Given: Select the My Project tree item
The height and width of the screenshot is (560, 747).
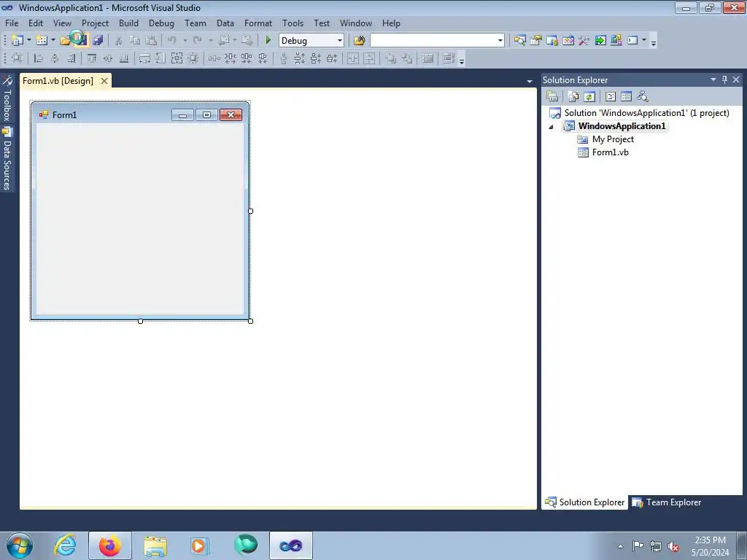Looking at the screenshot, I should click(x=613, y=139).
